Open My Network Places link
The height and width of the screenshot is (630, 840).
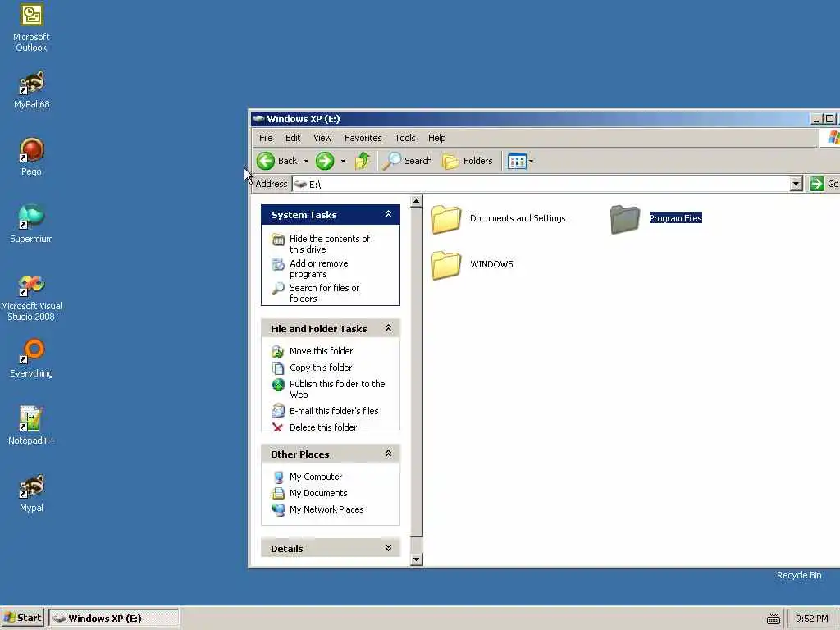[326, 509]
